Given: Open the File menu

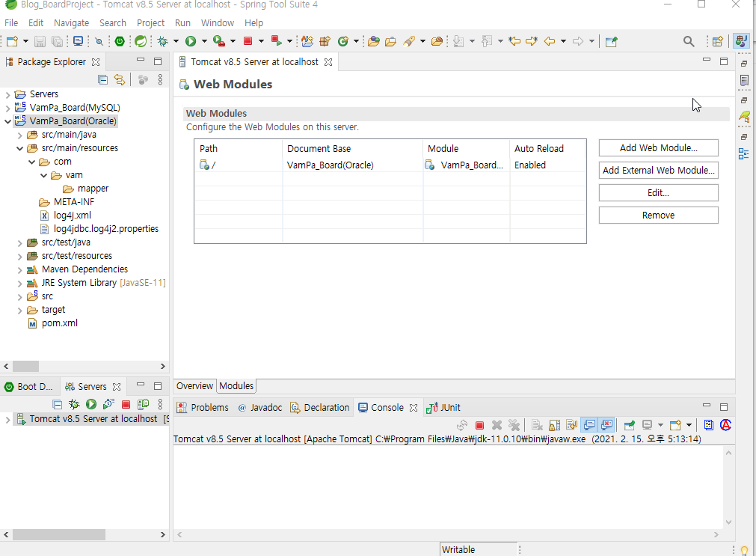Looking at the screenshot, I should click(x=11, y=22).
